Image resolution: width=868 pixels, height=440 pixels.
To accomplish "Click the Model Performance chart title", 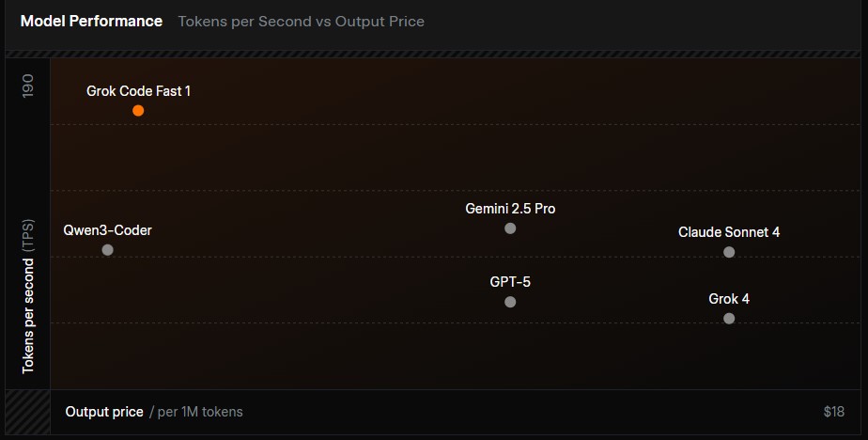I will [x=91, y=21].
